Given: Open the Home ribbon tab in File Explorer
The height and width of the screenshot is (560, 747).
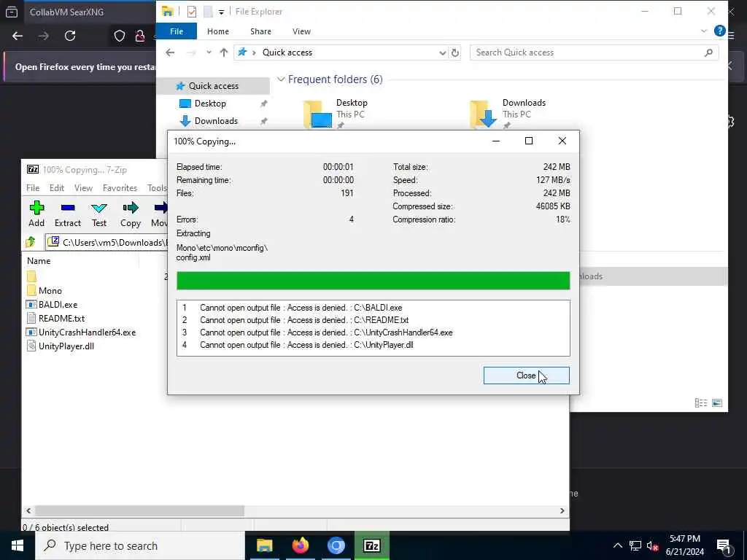Looking at the screenshot, I should coord(217,31).
